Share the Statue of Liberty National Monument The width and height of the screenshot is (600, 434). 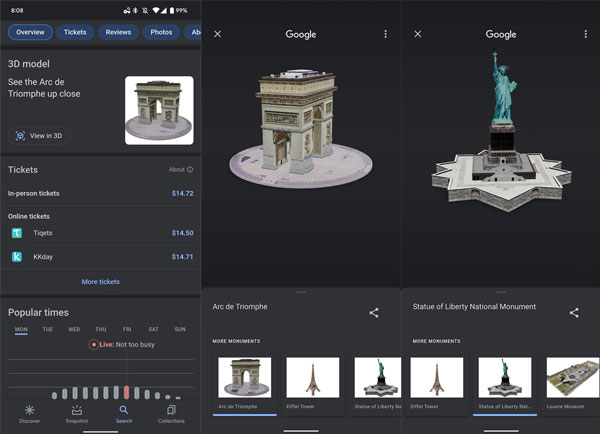574,313
